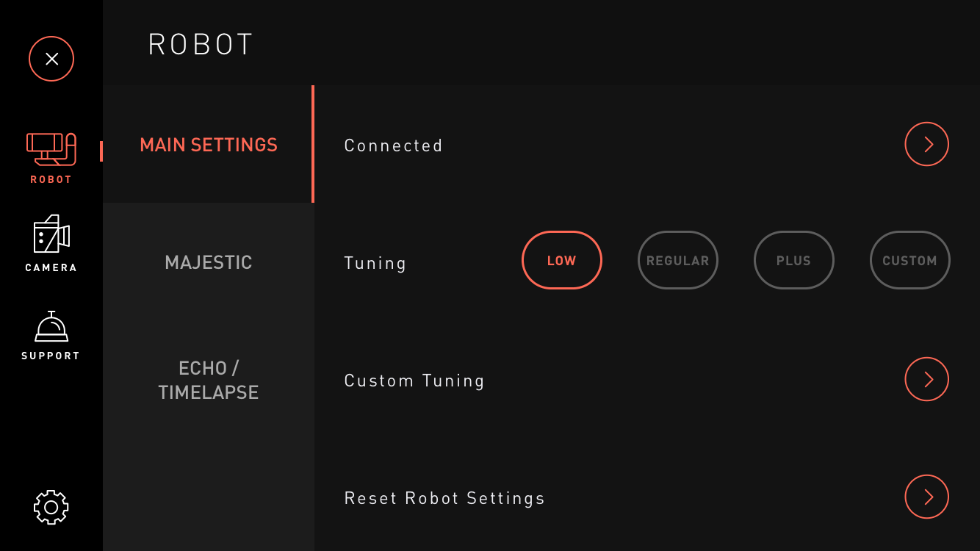The width and height of the screenshot is (980, 551).
Task: Click the ROBOT label under the sidebar icon
Action: pyautogui.click(x=51, y=179)
